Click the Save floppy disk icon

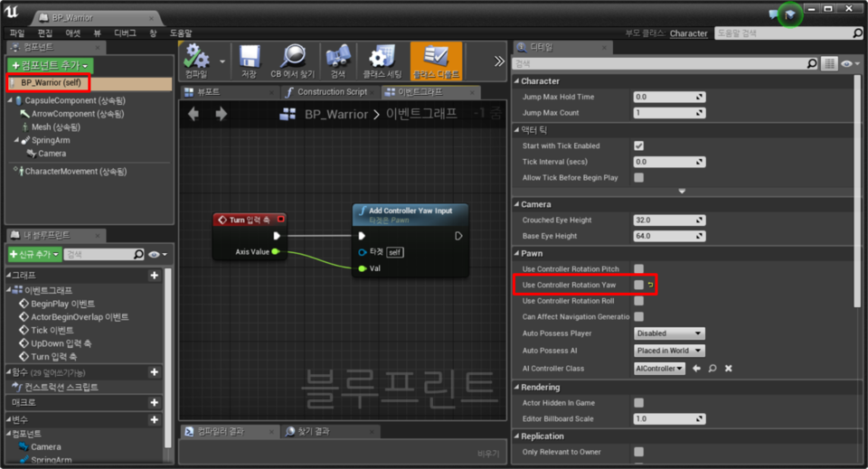[250, 56]
